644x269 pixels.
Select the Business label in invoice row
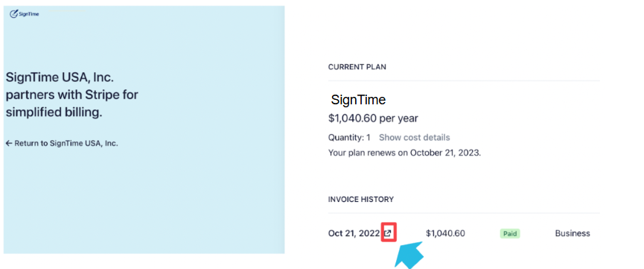573,234
